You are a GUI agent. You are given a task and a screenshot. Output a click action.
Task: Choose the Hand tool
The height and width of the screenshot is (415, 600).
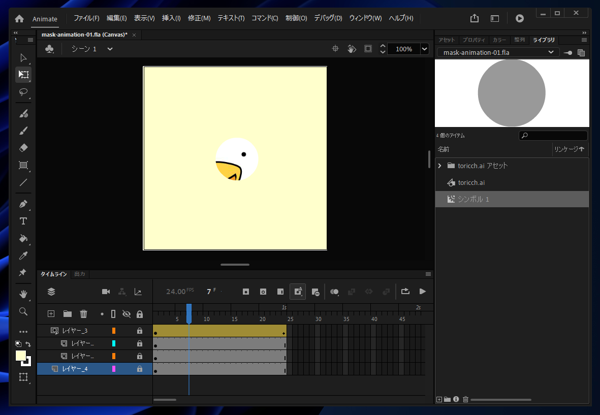pos(23,294)
